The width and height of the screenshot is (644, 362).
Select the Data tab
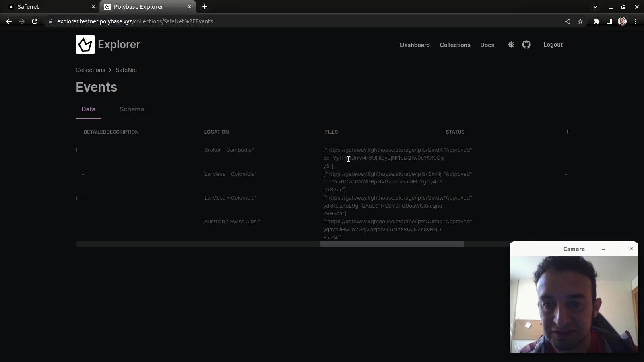coord(89,109)
